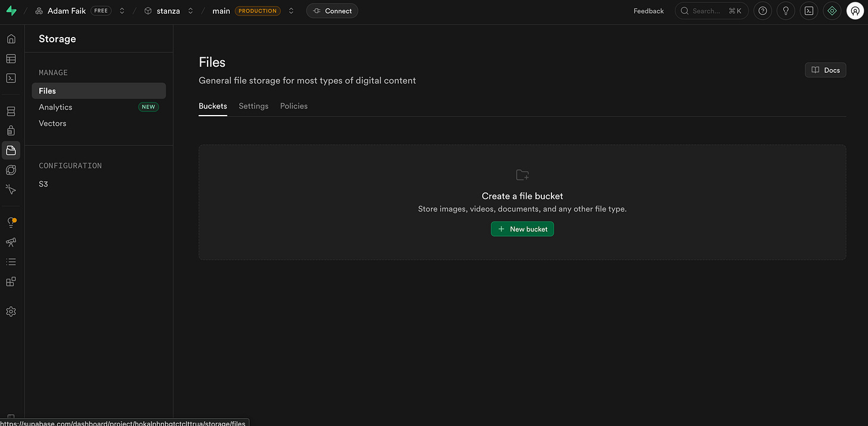Click the 'Create a file bucket' text
This screenshot has height=426, width=868.
(x=522, y=196)
